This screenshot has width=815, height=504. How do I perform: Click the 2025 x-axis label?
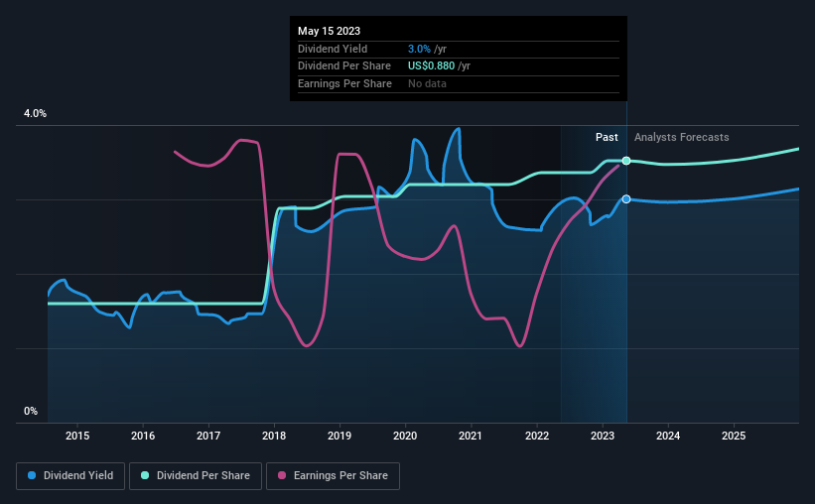coord(734,436)
